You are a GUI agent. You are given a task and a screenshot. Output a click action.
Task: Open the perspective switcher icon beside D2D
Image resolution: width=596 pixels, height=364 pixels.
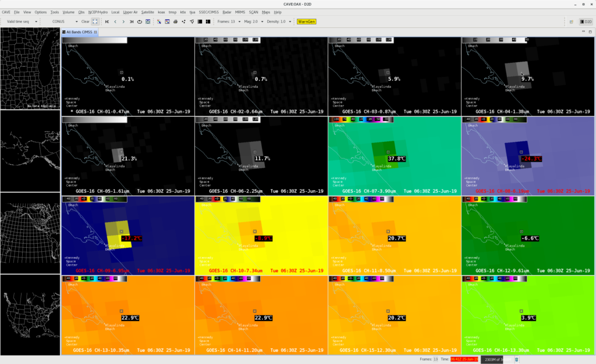[570, 22]
